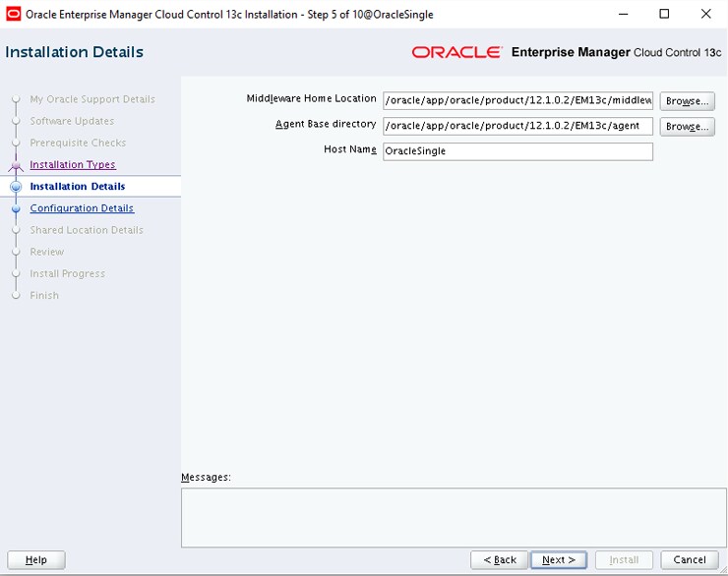Click the Prerequisite Checks step label

78,143
